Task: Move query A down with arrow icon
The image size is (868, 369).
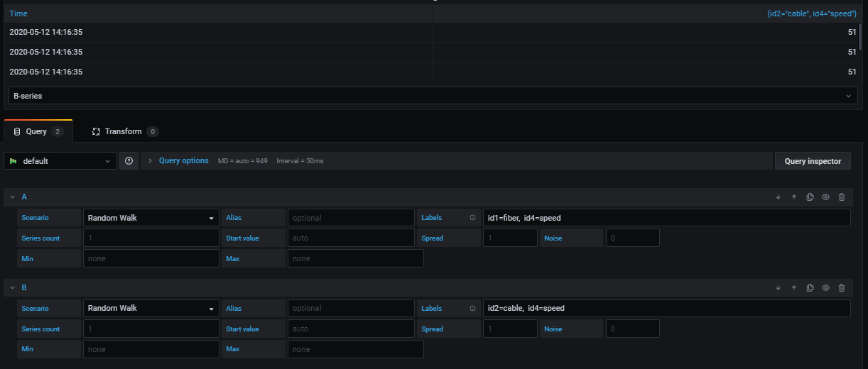Action: click(778, 197)
